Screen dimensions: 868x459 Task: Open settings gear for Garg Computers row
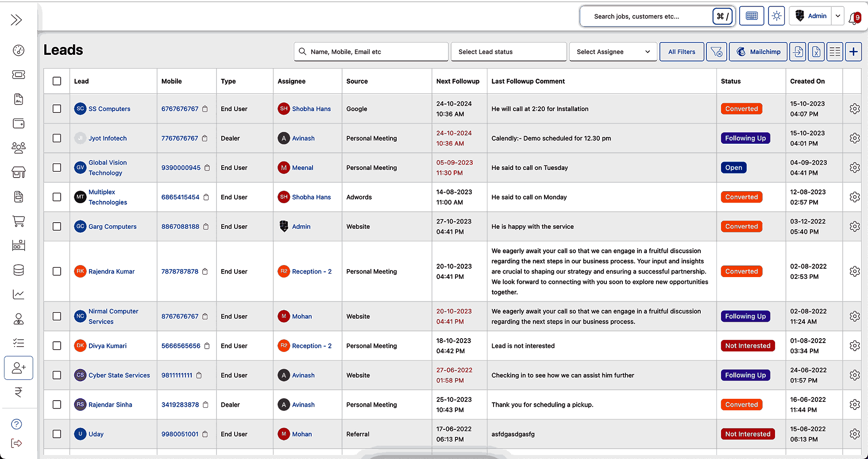point(855,227)
